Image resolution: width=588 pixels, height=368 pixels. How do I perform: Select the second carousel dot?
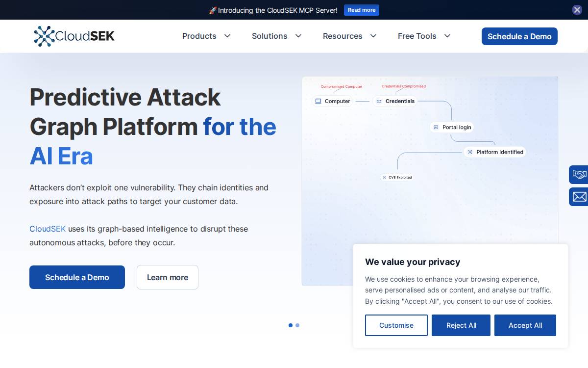click(297, 325)
